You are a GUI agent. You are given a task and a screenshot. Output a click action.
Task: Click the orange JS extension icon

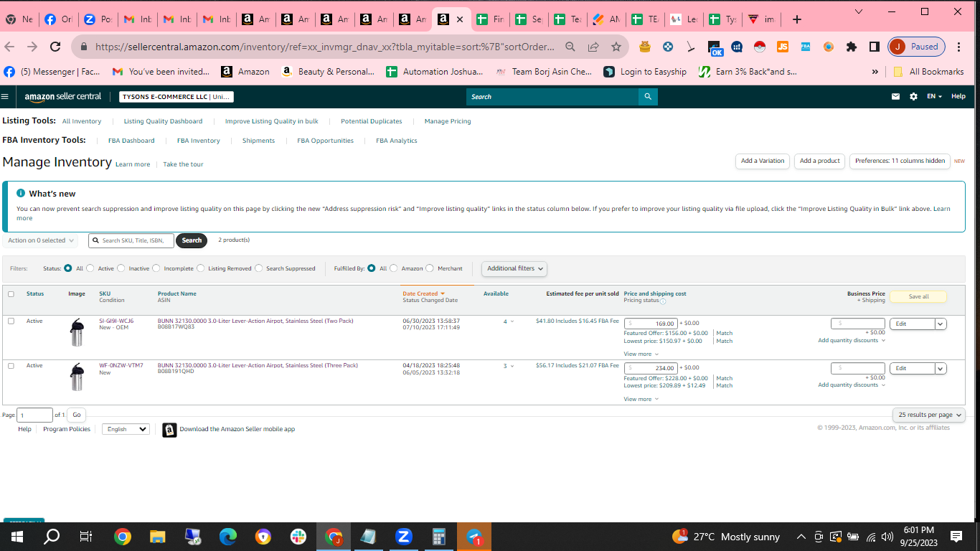[x=783, y=47]
